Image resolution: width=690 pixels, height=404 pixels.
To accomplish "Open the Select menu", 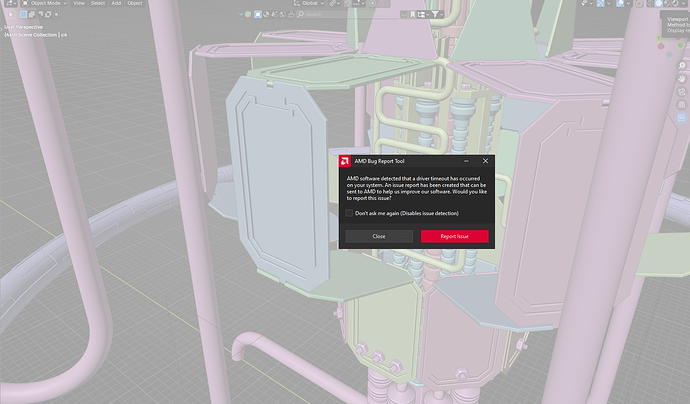I will 98,3.
